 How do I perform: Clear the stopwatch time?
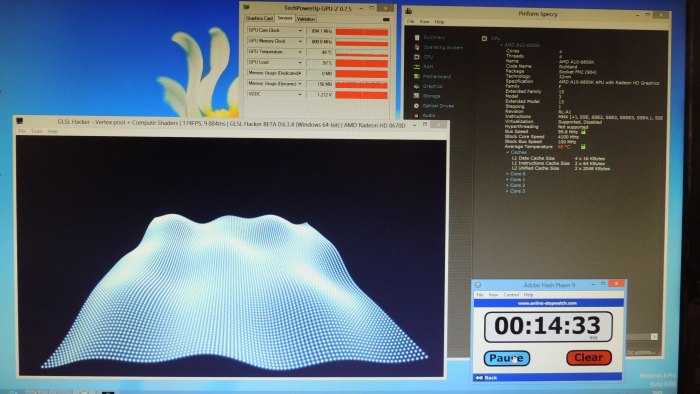tap(589, 357)
